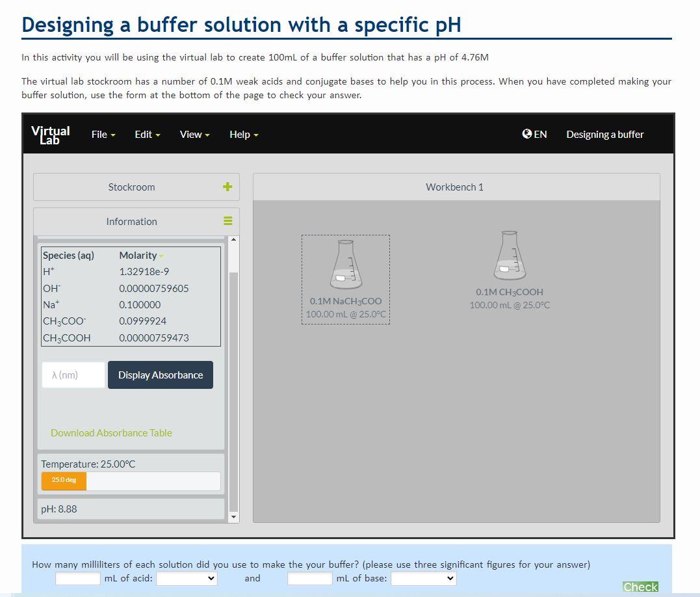Click the Check button
This screenshot has width=700, height=597.
point(640,587)
